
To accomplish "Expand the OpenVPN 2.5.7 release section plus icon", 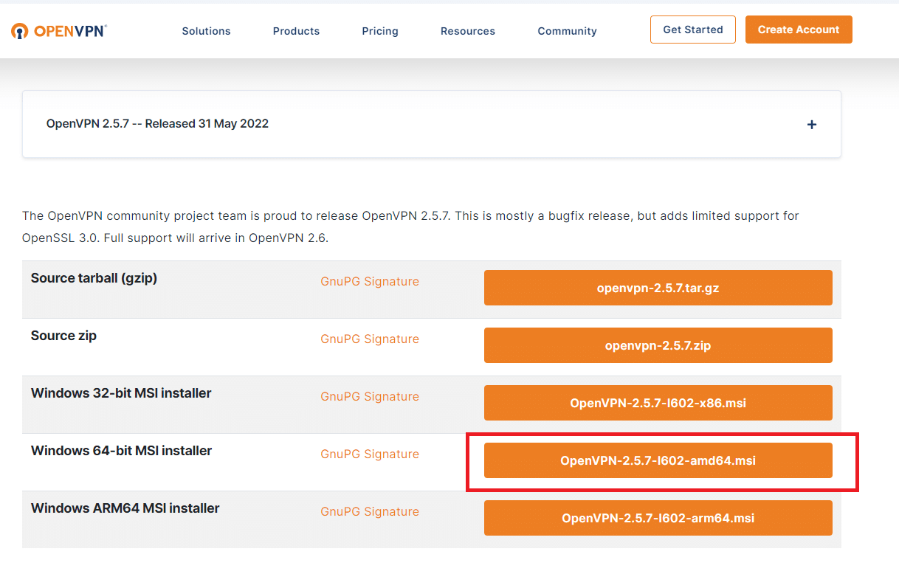I will (812, 125).
